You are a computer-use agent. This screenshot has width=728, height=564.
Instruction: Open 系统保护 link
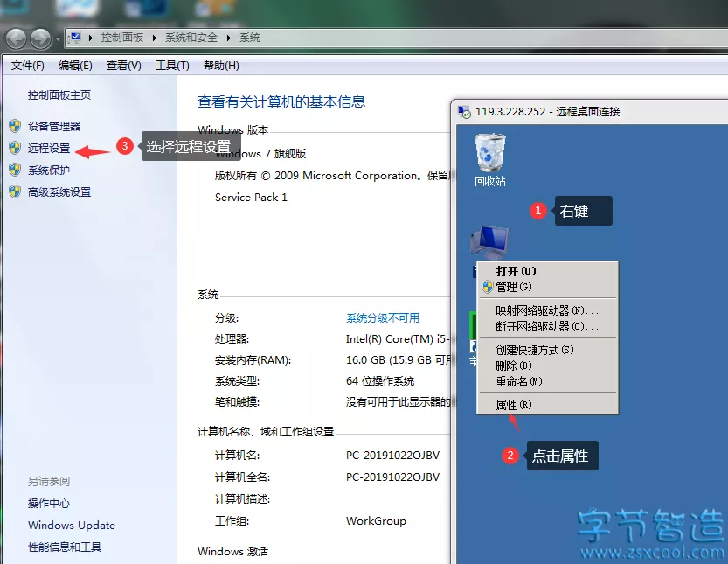49,170
